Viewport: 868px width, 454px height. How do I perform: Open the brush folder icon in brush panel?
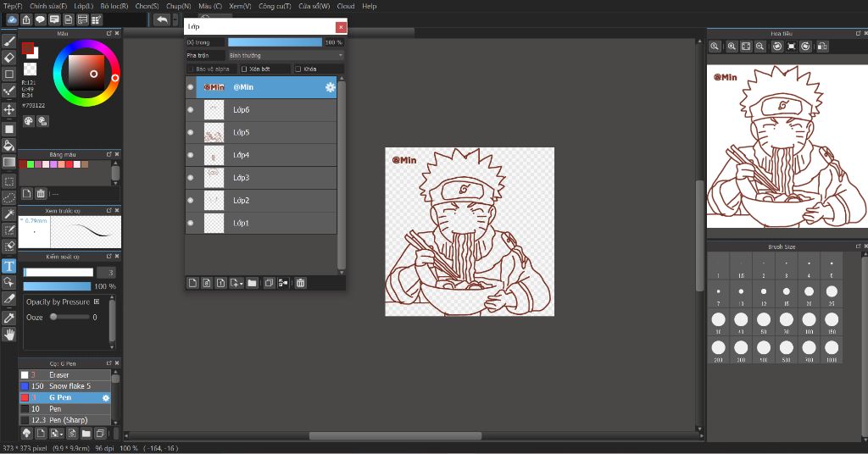point(86,434)
